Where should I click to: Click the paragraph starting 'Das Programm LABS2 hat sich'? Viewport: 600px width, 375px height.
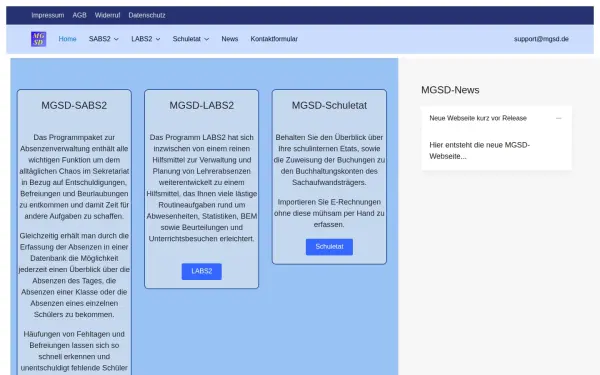coord(202,188)
